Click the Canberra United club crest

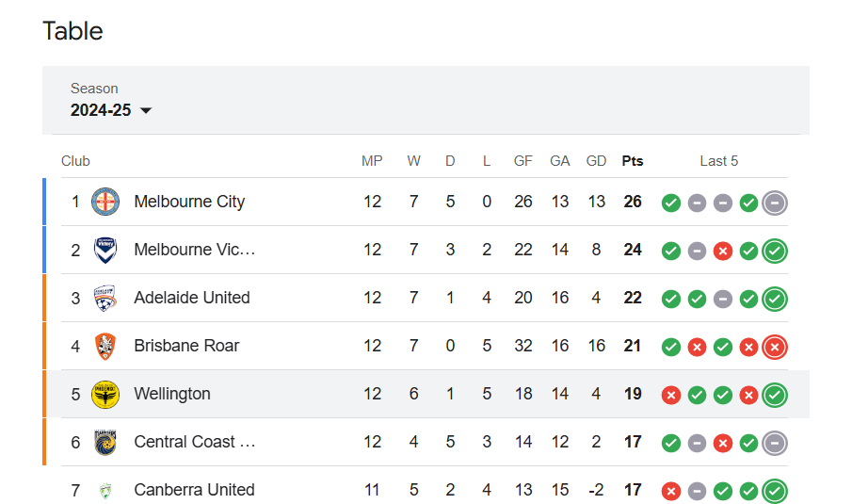pyautogui.click(x=104, y=490)
